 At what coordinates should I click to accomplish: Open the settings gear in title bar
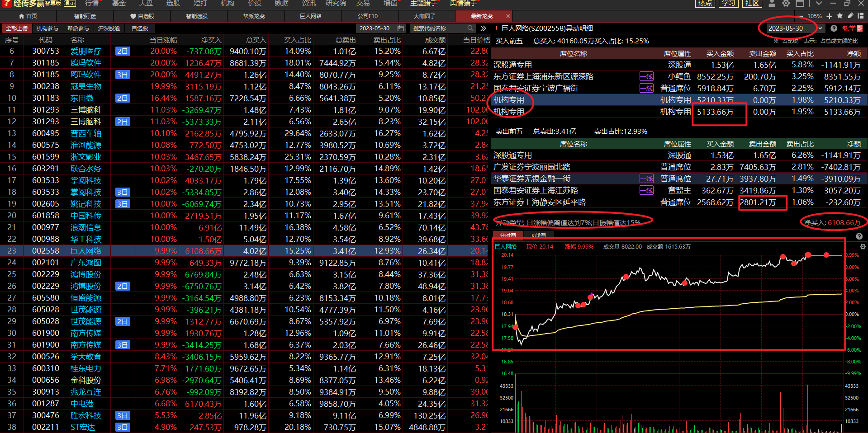click(786, 3)
